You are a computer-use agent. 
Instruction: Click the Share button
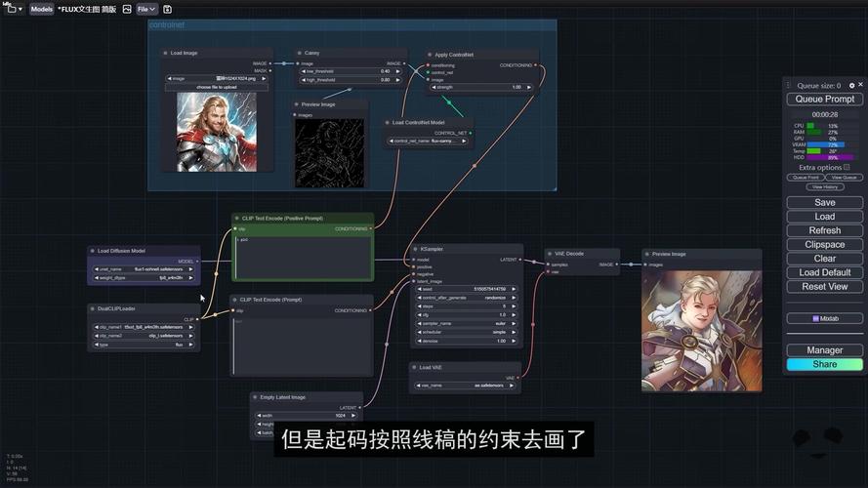pos(824,364)
